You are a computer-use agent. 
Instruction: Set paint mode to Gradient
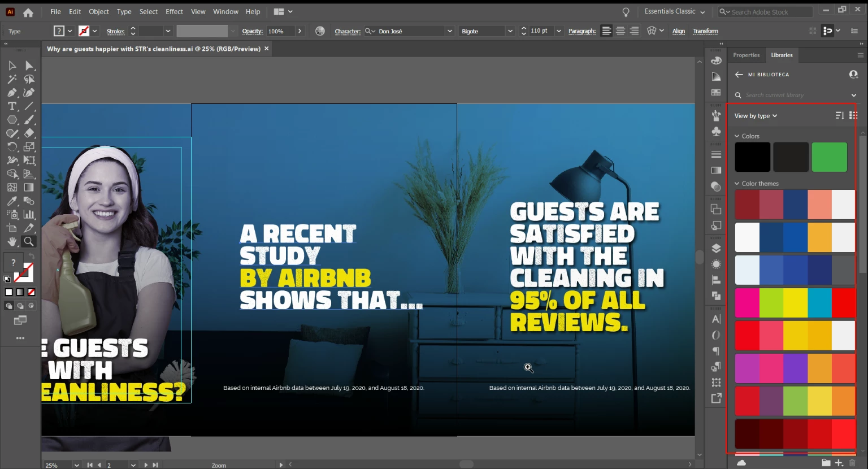pos(20,292)
